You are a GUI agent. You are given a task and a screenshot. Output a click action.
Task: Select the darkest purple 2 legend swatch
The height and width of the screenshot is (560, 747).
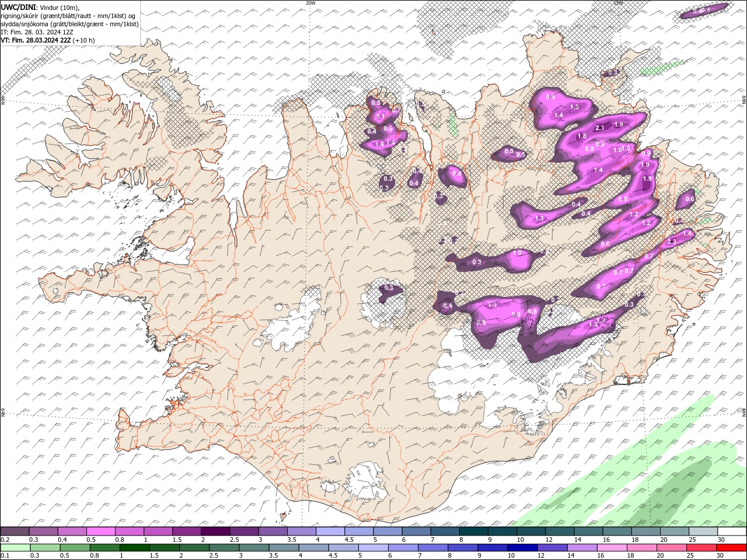coord(215,531)
